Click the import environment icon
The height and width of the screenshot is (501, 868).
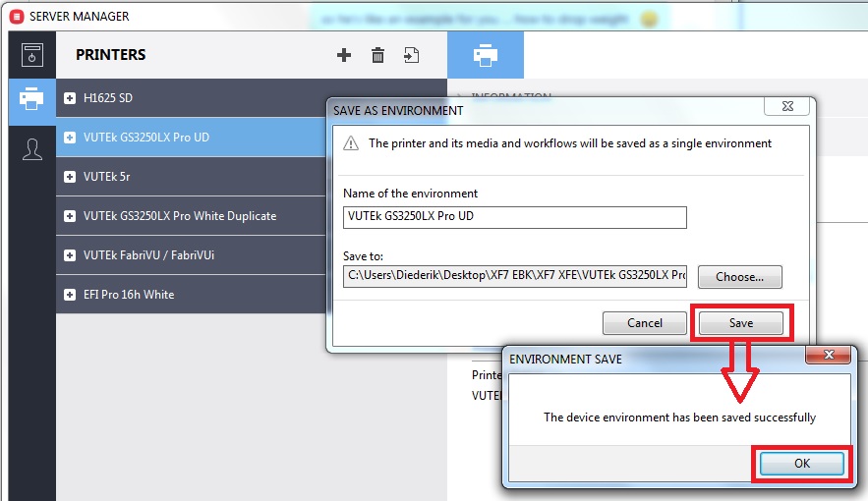(411, 55)
